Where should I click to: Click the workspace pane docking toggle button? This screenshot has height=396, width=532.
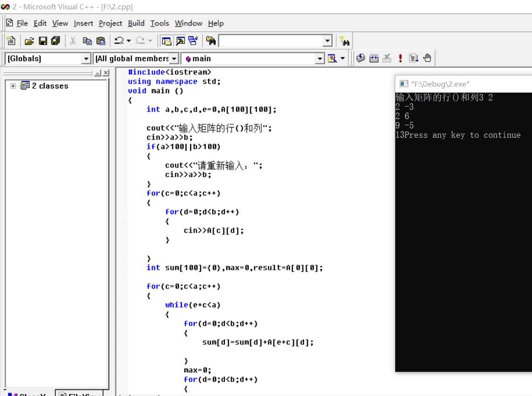pos(98,73)
